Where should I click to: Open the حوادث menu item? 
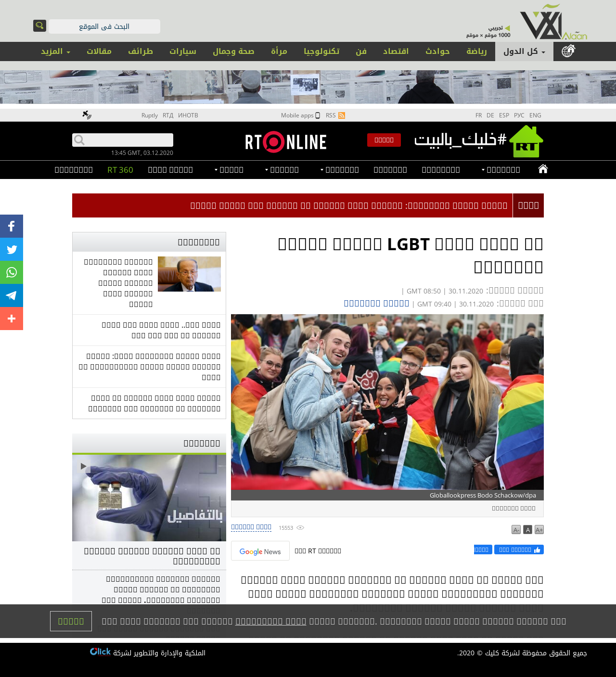[437, 51]
